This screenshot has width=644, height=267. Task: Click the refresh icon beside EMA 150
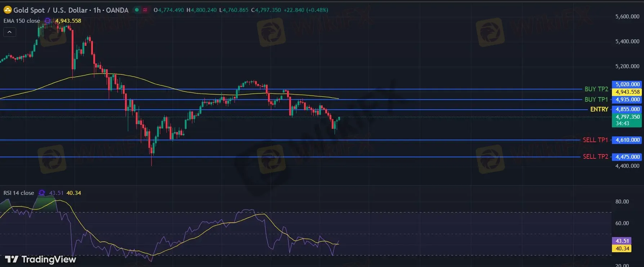(48, 21)
